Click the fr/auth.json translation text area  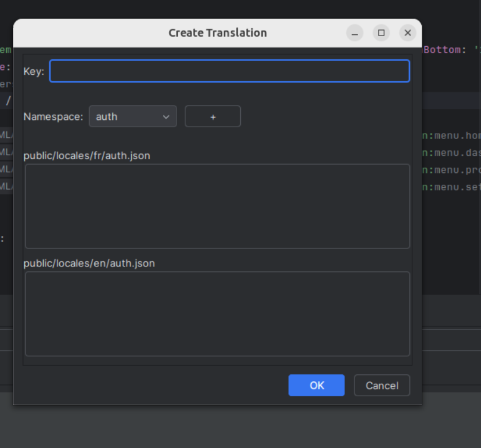click(x=218, y=206)
